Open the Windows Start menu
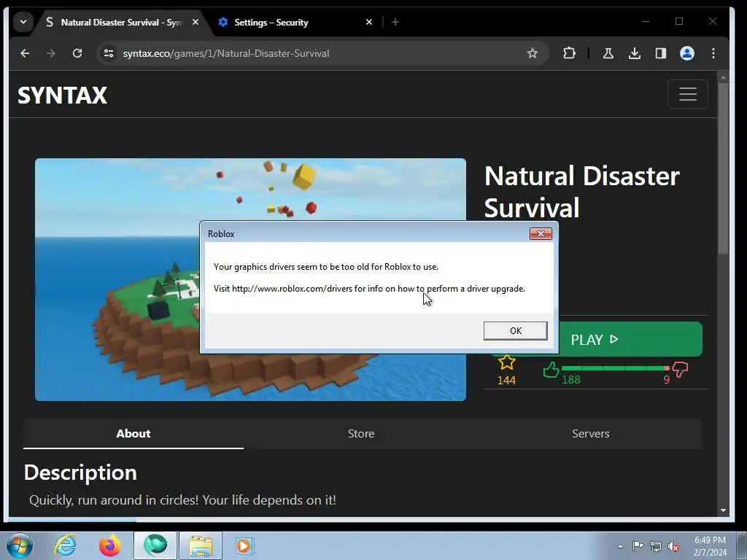 pos(18,545)
